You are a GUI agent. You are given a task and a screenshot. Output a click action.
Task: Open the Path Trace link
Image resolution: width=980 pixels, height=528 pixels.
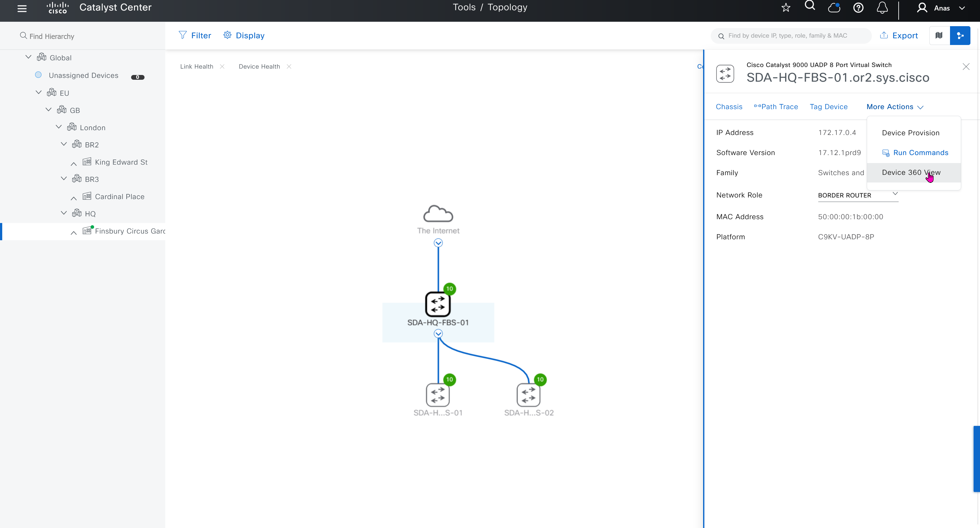point(776,107)
